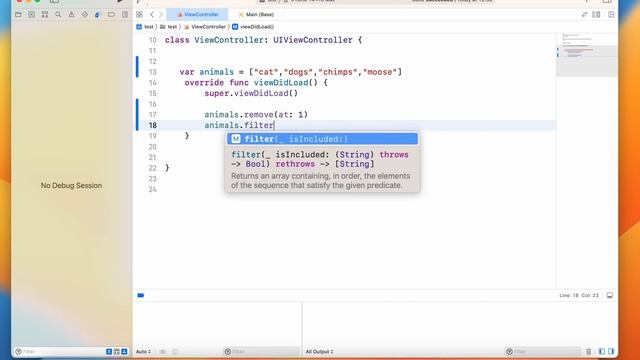Open the Symbol navigator

point(45,15)
